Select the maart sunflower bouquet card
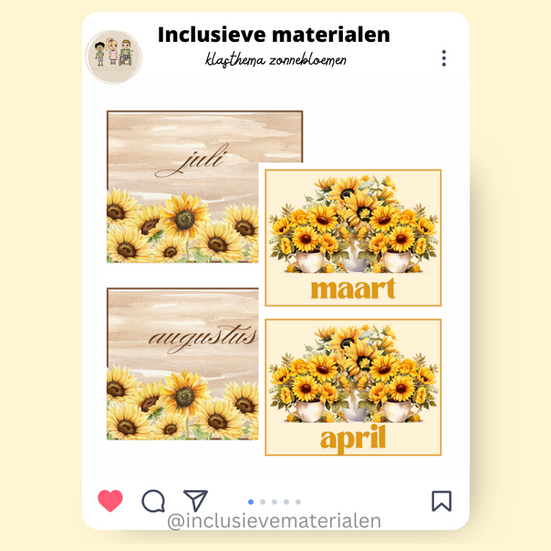The height and width of the screenshot is (551, 551). point(353,238)
